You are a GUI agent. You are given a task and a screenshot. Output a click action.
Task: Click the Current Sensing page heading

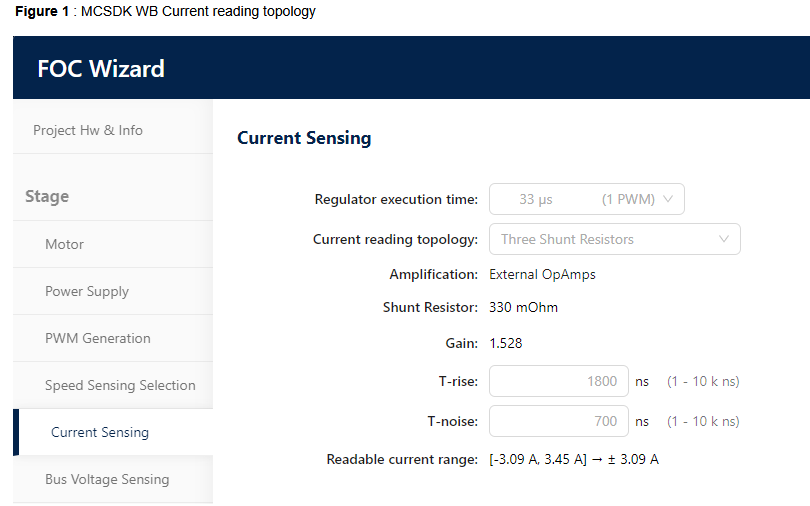pyautogui.click(x=304, y=138)
